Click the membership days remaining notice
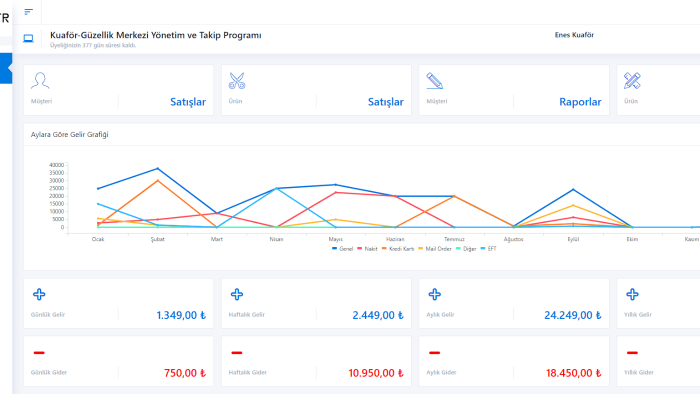 point(93,46)
